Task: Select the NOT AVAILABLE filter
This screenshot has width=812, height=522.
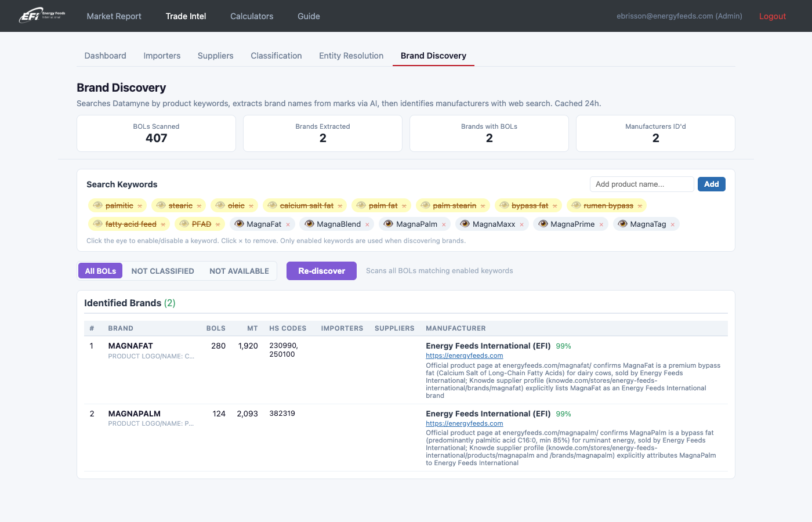Action: (239, 271)
